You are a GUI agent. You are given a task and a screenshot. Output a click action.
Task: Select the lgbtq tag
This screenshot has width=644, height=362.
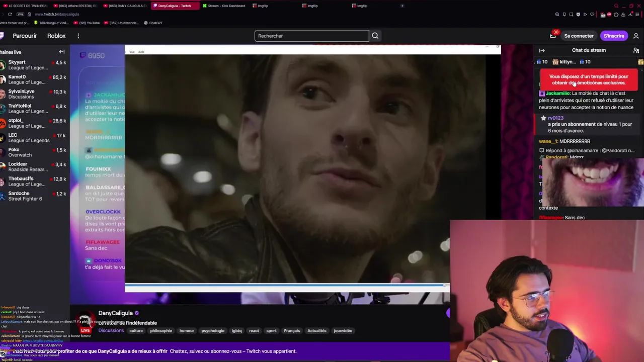pyautogui.click(x=236, y=331)
